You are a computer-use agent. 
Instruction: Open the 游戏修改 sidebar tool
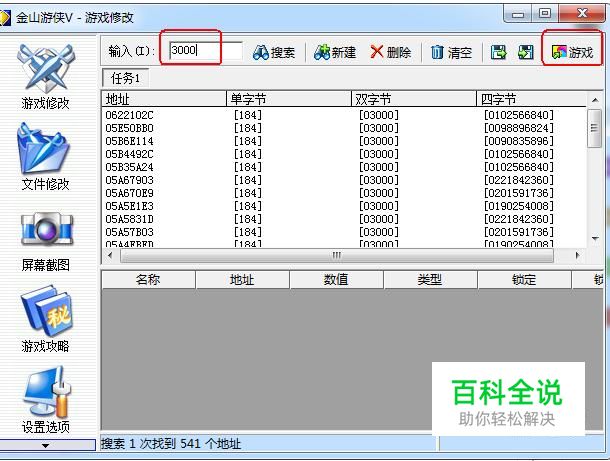click(x=46, y=76)
